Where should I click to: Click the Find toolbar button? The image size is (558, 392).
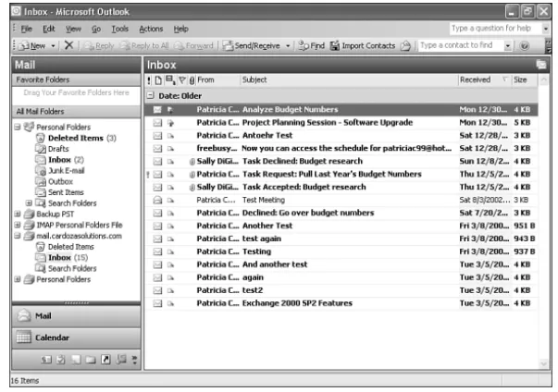(312, 46)
